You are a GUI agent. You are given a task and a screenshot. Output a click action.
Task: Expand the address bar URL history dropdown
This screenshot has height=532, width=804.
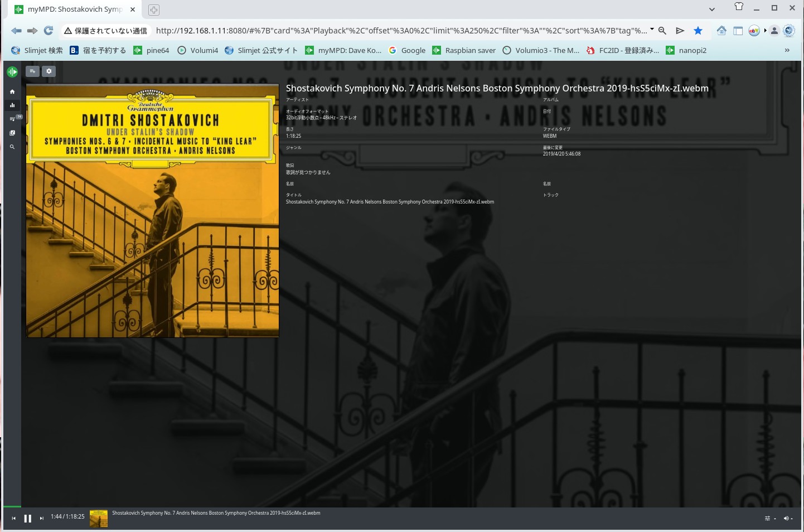652,30
